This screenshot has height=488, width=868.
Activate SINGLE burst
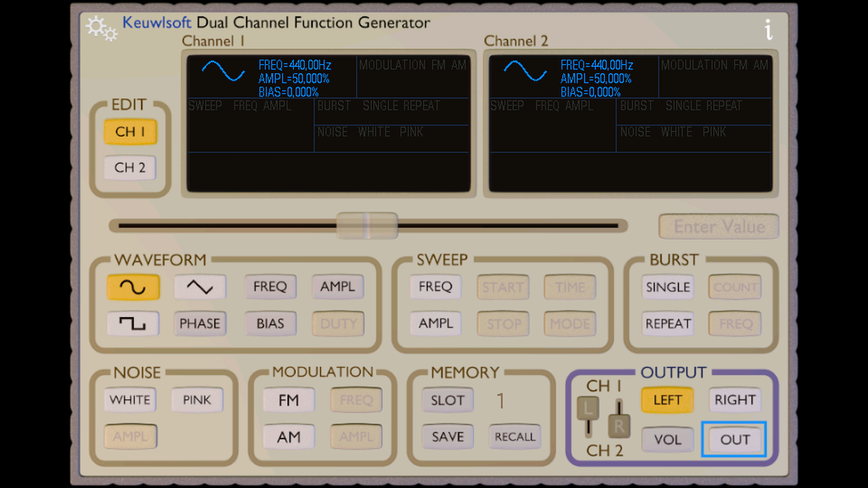click(668, 287)
